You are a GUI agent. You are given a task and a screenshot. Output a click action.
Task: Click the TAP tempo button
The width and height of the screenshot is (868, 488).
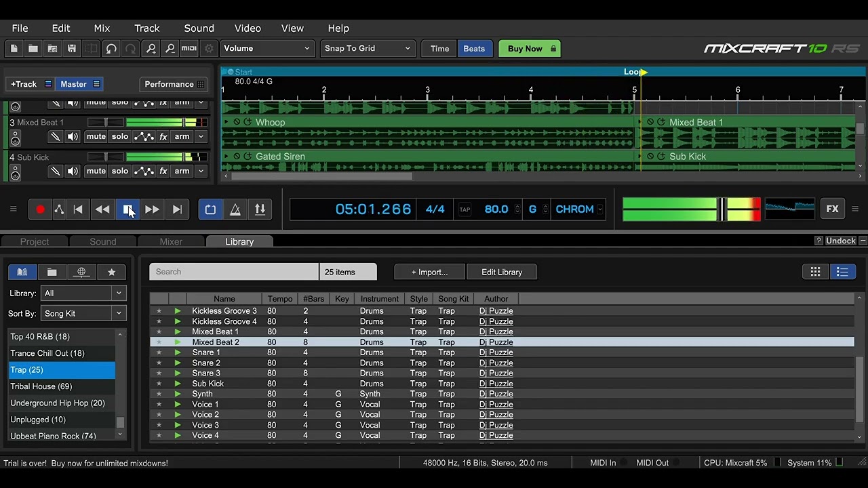tap(465, 209)
